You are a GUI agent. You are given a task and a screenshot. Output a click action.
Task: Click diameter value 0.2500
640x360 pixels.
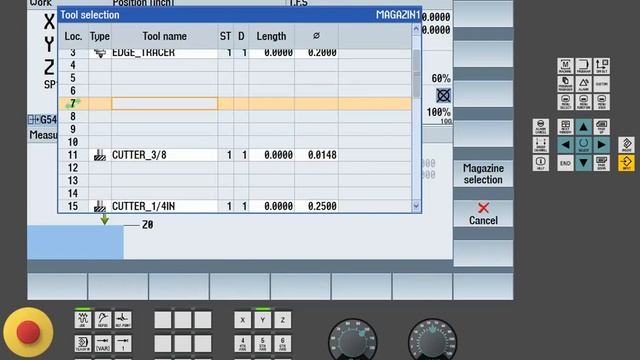tap(322, 206)
